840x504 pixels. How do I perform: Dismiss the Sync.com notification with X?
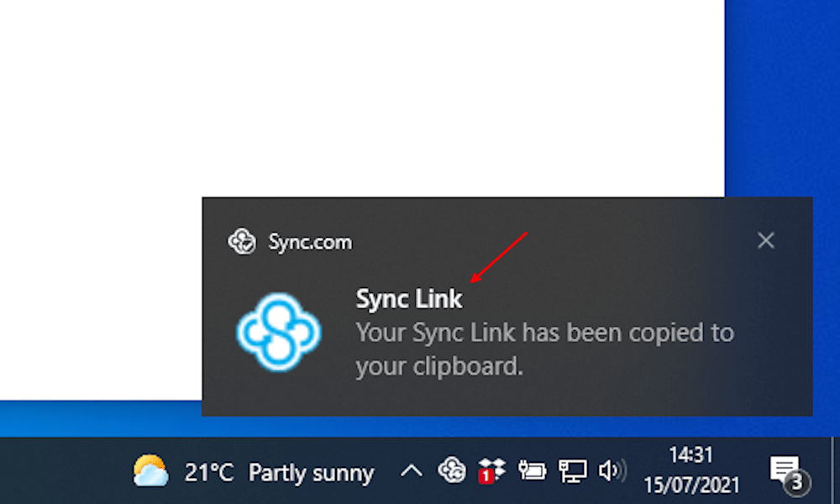(x=766, y=240)
